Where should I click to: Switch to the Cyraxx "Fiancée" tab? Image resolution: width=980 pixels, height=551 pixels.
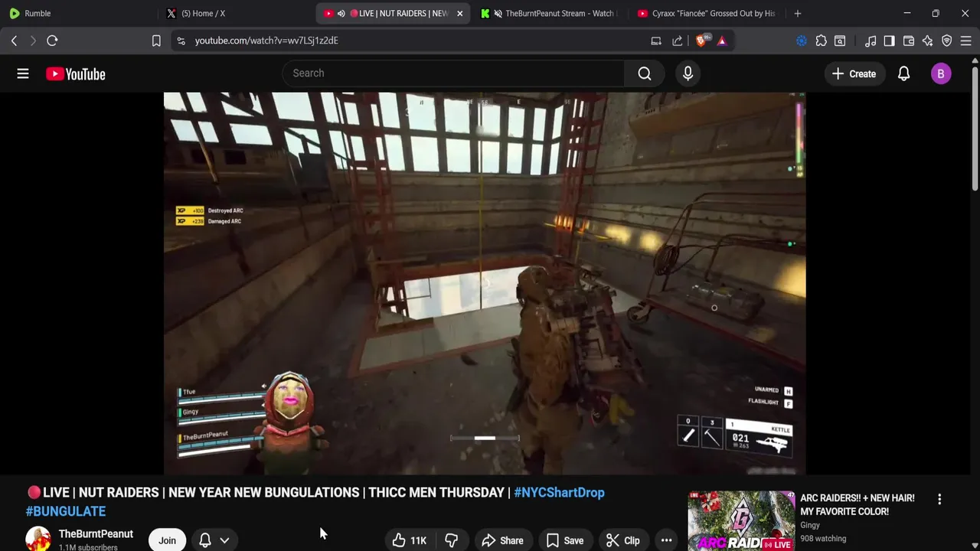[706, 13]
